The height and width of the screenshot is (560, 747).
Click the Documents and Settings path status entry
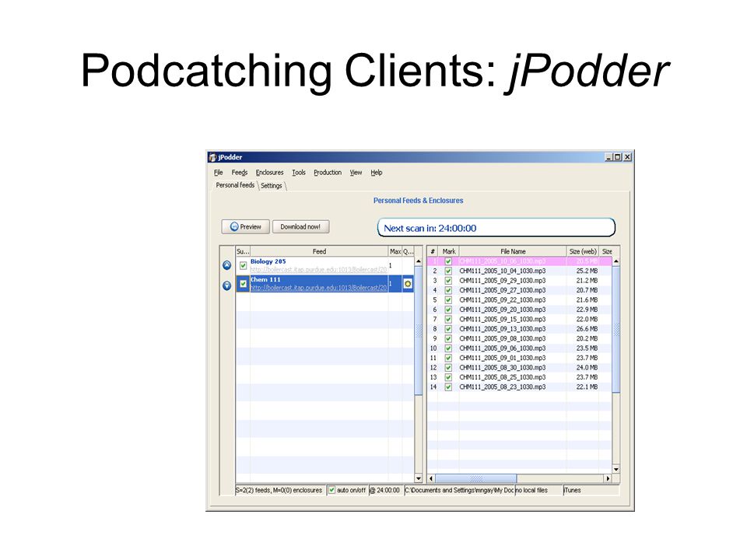point(459,490)
